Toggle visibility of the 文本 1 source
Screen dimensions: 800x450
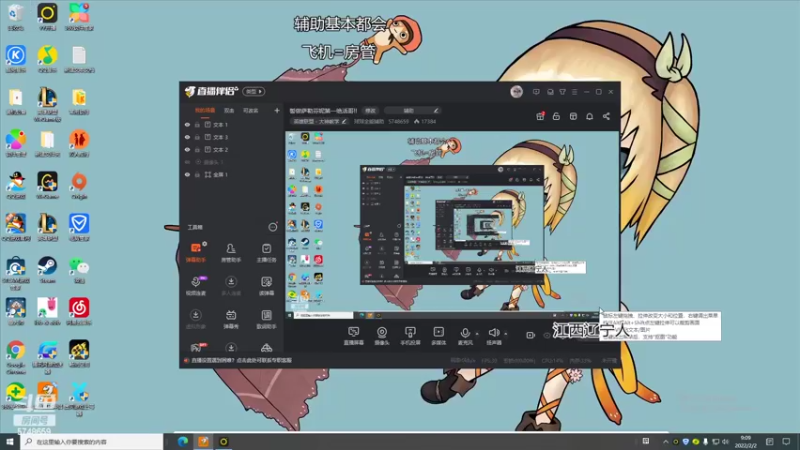(x=187, y=124)
